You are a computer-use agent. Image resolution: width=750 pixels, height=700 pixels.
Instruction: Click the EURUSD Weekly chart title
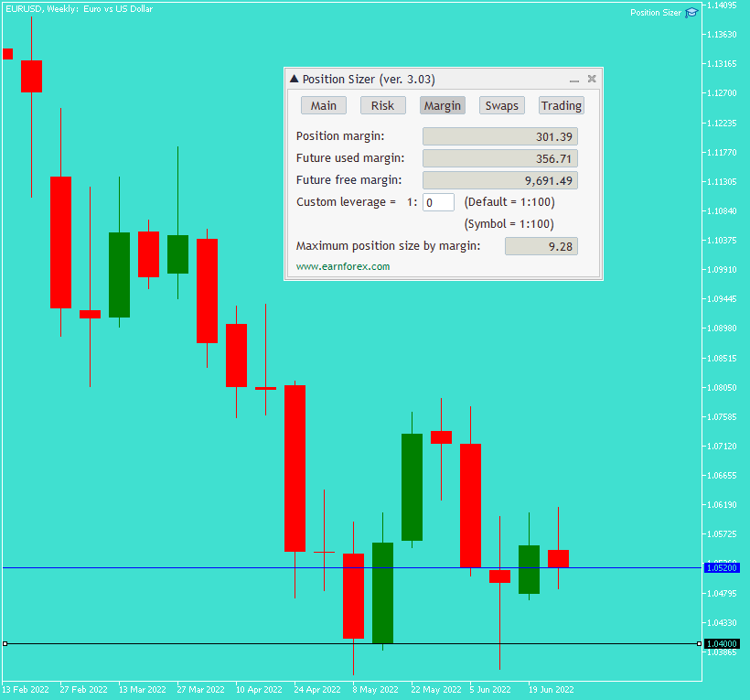coord(78,8)
